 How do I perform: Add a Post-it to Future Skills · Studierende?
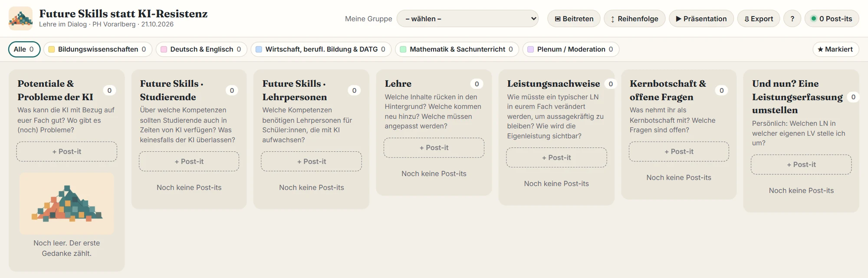189,161
